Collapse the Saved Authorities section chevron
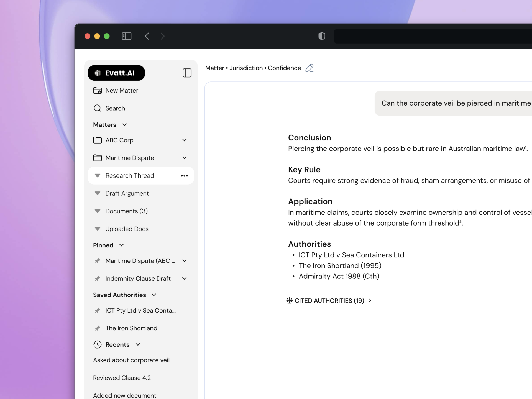The width and height of the screenshot is (532, 399). [x=154, y=295]
